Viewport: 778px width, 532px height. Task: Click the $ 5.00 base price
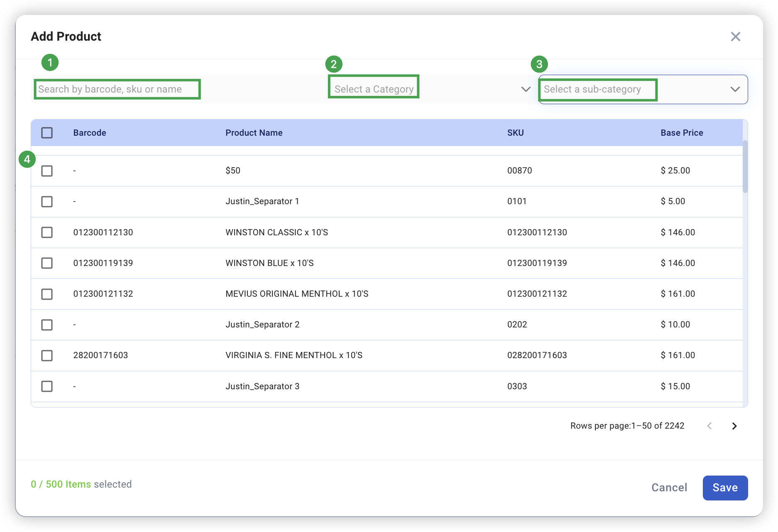click(673, 201)
